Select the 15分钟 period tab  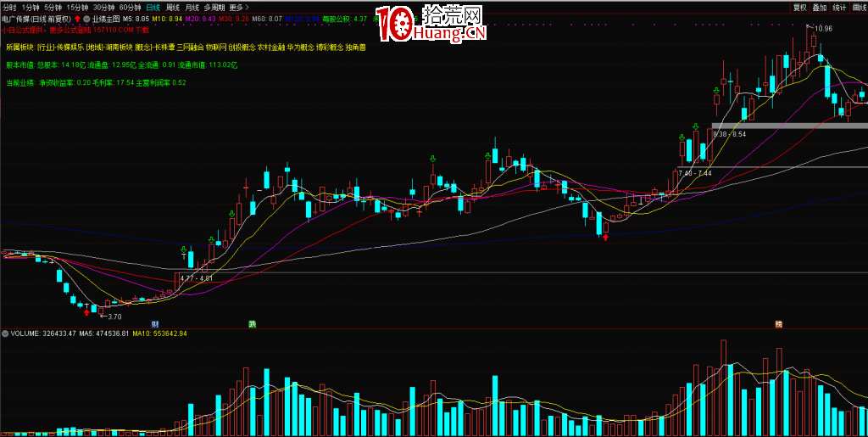point(77,8)
